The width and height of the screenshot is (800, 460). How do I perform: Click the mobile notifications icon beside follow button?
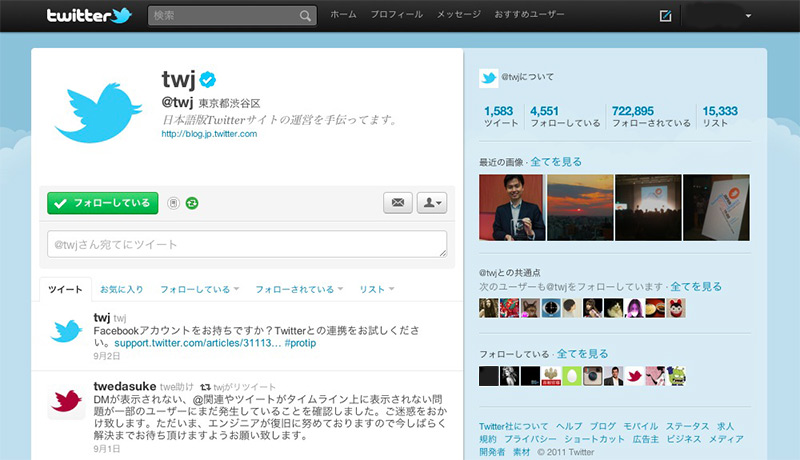[x=173, y=203]
